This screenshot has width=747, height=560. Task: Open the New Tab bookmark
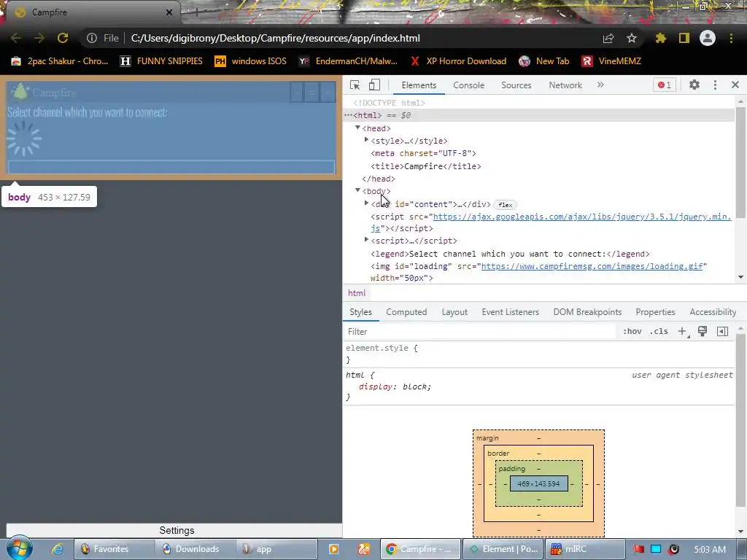point(544,61)
